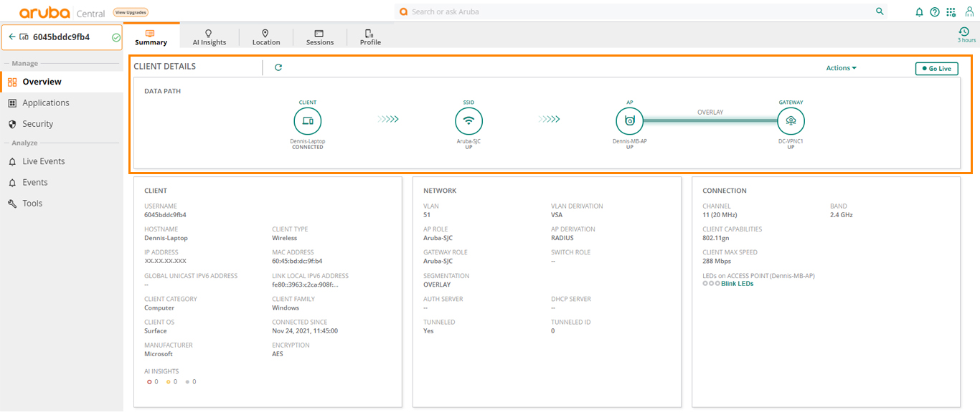Open the Actions dropdown

tap(839, 67)
